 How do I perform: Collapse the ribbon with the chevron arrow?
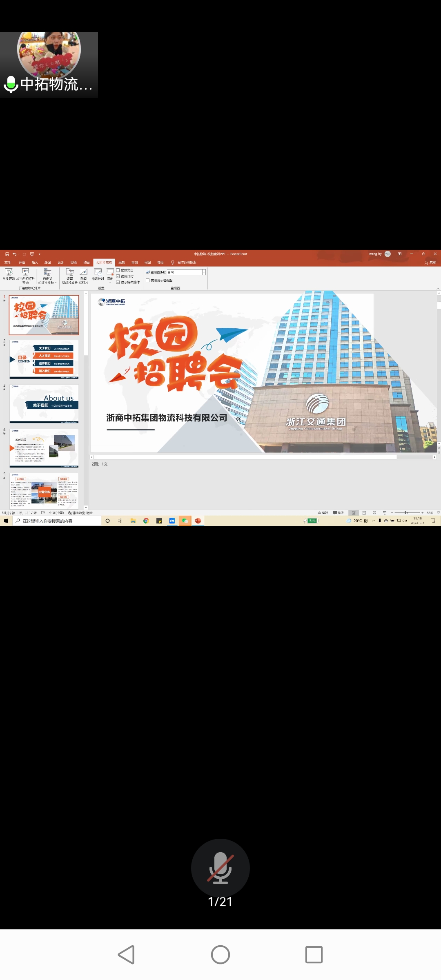438,289
